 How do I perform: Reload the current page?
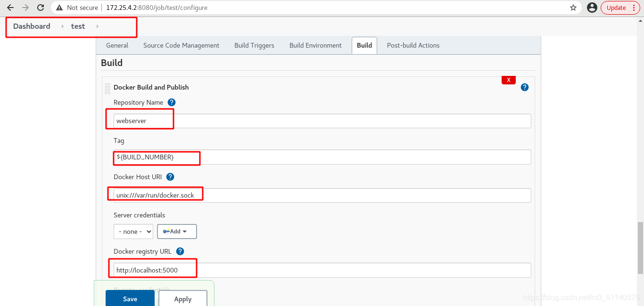point(41,8)
